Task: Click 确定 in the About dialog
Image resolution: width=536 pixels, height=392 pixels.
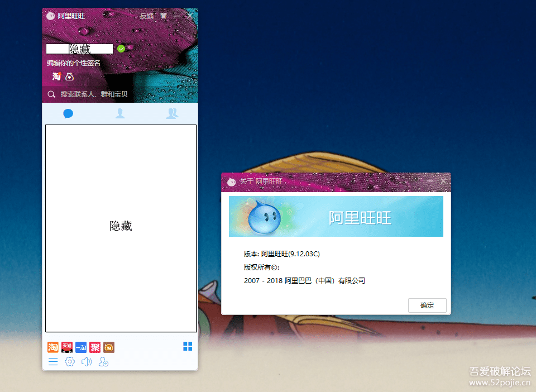Action: pyautogui.click(x=427, y=305)
